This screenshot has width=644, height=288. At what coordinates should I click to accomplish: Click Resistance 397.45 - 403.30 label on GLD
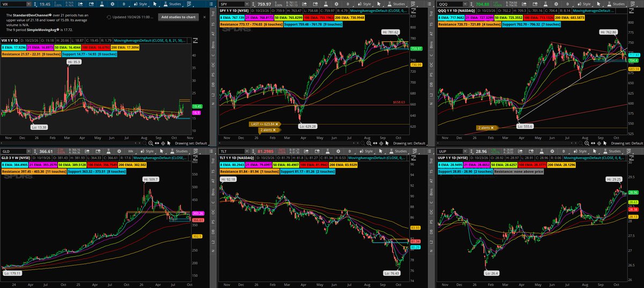click(34, 171)
